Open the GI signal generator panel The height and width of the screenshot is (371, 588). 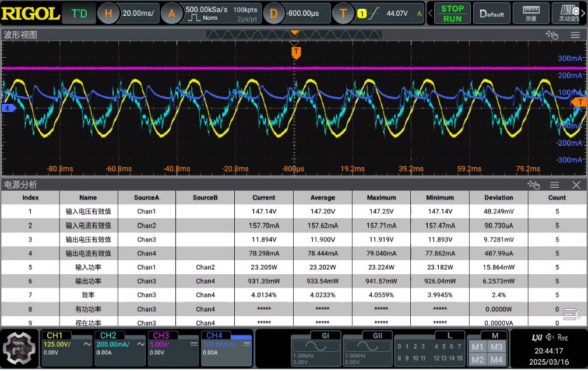315,349
